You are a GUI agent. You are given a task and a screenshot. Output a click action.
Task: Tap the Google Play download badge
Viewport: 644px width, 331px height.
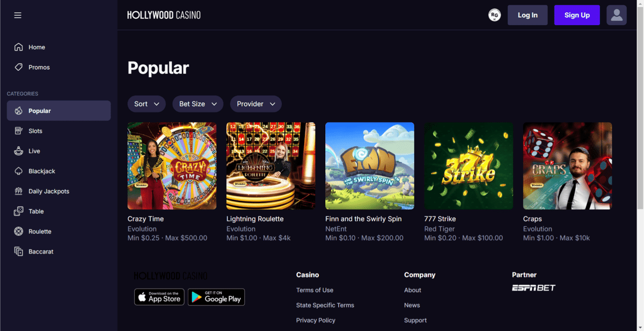(x=216, y=297)
